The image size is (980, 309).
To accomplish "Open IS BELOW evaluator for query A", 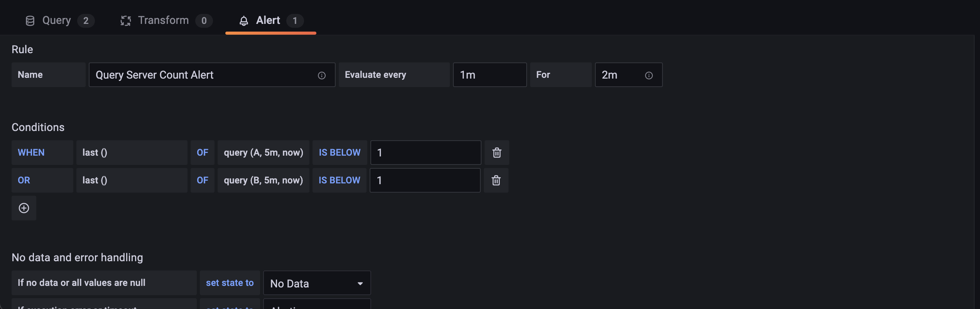I will [340, 153].
